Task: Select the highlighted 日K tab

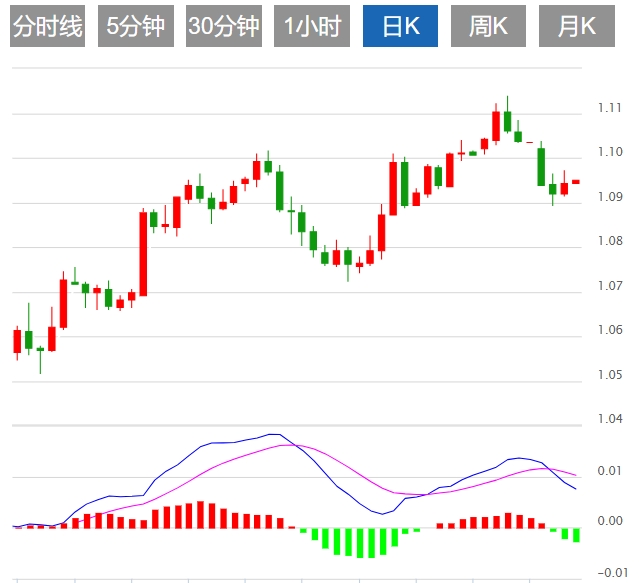Action: click(400, 27)
